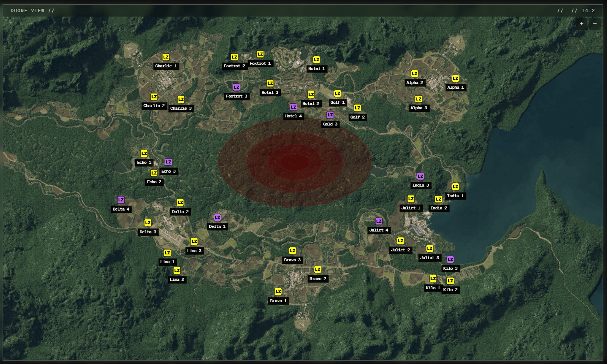Select the purple Gold 3 LZ icon
This screenshot has height=364, width=607.
(330, 115)
